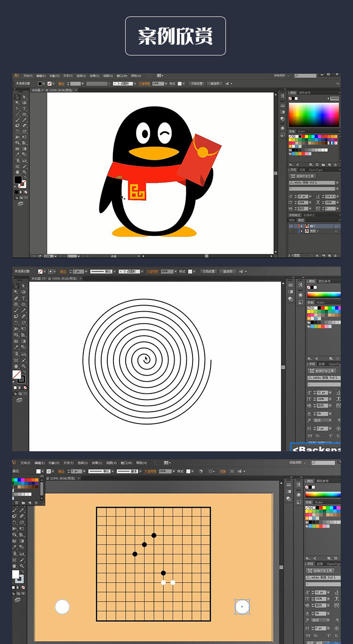Click the Illustrator Ai logo in penguin screenshot
The width and height of the screenshot is (353, 644).
pyautogui.click(x=16, y=75)
